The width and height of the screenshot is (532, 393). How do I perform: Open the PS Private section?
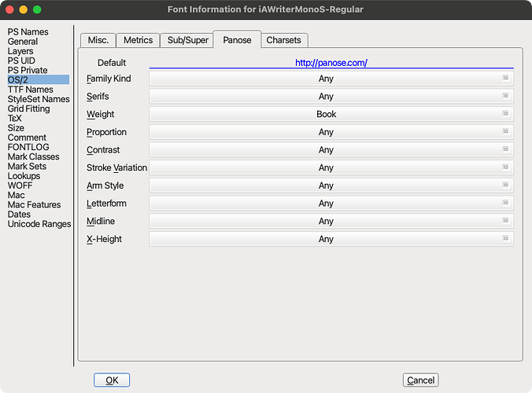pos(28,70)
